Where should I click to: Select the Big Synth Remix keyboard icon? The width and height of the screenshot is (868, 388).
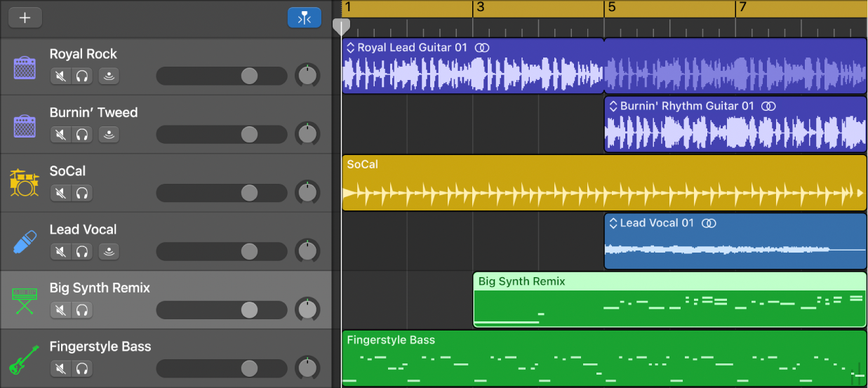tap(25, 300)
